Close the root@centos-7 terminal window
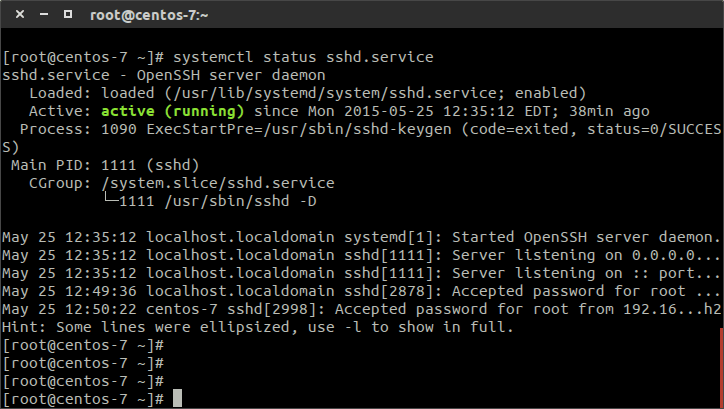 [x=20, y=14]
